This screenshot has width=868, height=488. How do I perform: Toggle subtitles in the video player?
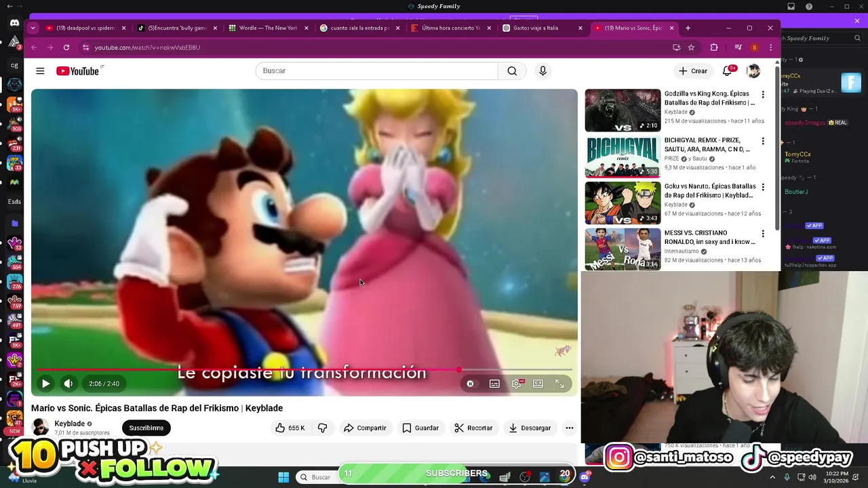click(494, 384)
